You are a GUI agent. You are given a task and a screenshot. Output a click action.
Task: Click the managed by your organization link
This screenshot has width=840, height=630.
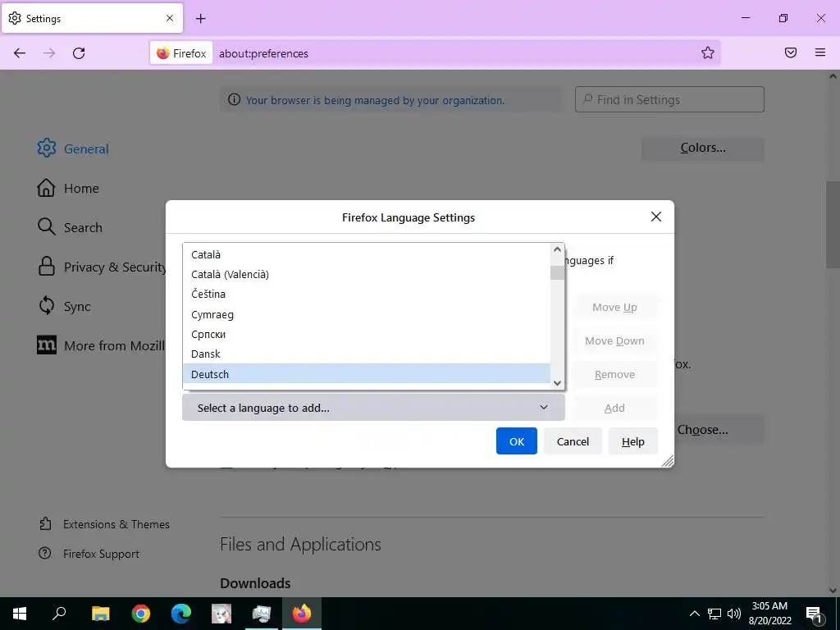(x=375, y=100)
